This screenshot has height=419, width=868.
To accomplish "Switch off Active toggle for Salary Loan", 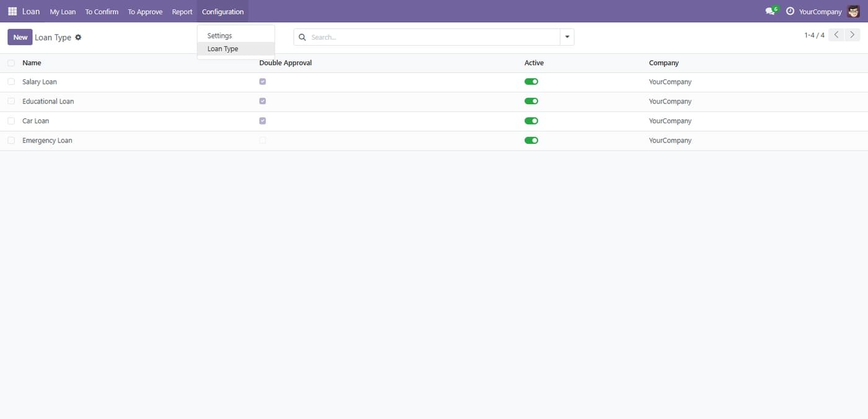I will pyautogui.click(x=531, y=82).
